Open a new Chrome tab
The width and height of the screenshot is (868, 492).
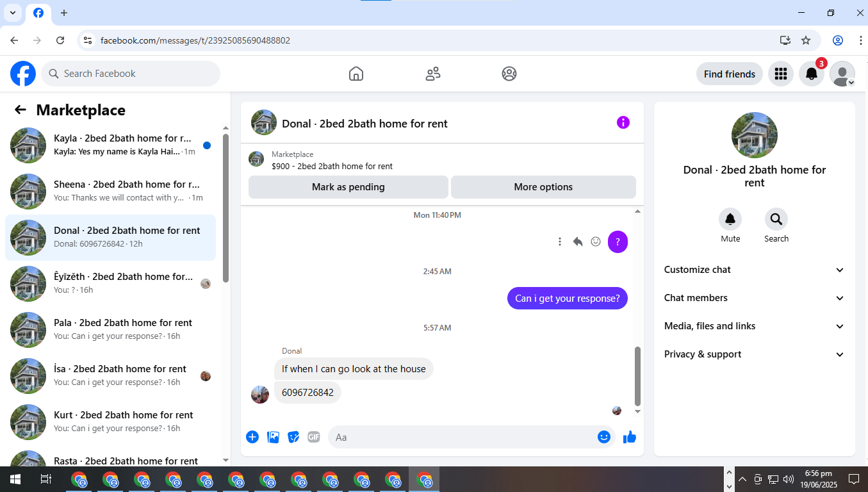[64, 13]
